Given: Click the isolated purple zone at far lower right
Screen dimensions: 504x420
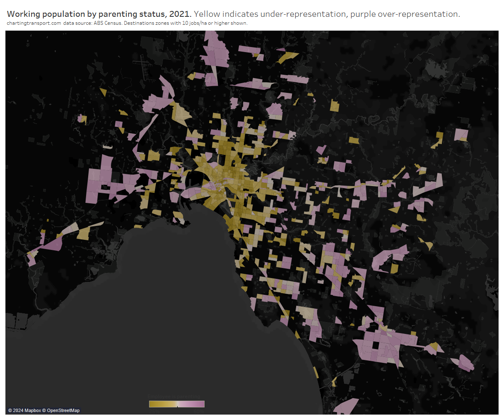Looking at the screenshot, I should click(x=465, y=362).
